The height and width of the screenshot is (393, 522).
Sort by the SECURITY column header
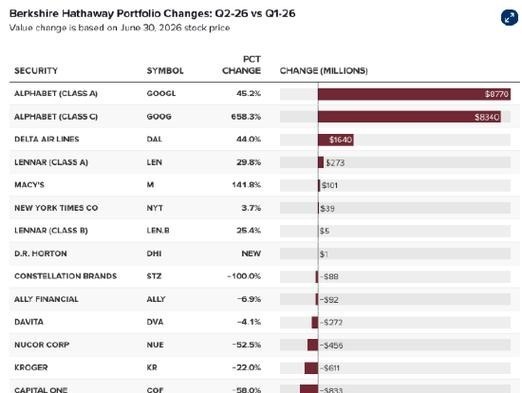pos(36,71)
